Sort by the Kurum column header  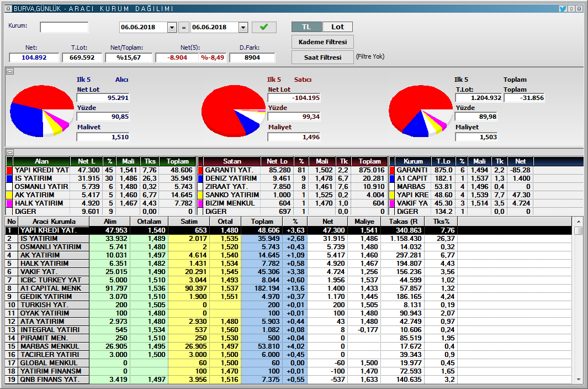(x=413, y=161)
